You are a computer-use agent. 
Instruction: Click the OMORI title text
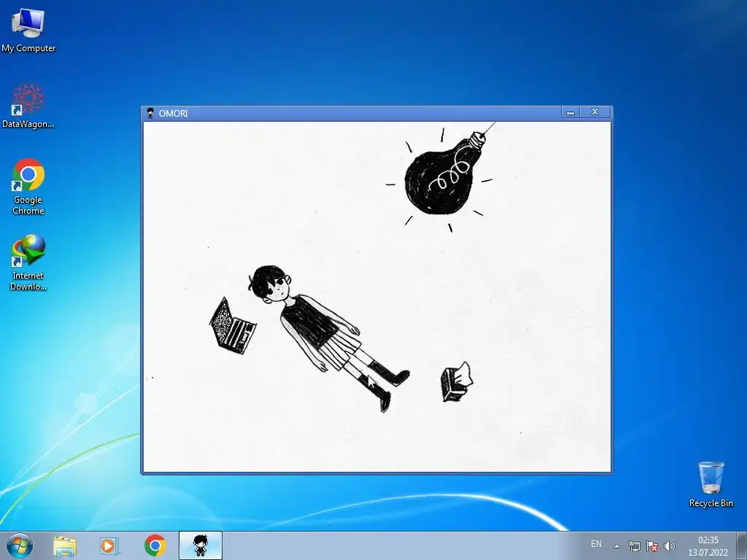pos(173,113)
